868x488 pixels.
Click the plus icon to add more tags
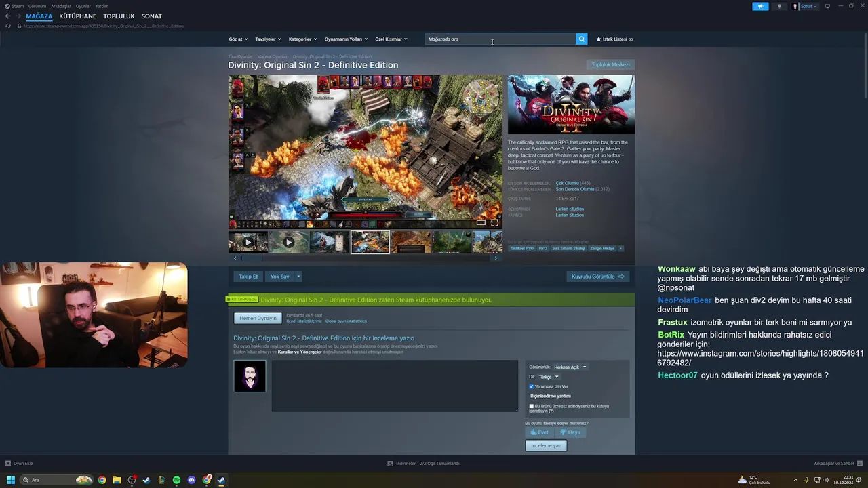tap(620, 249)
